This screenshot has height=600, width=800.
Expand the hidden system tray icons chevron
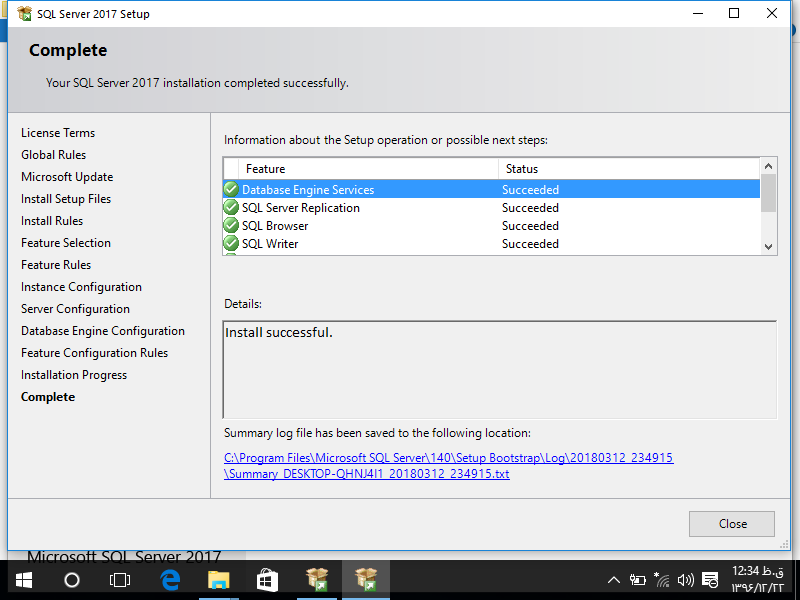pyautogui.click(x=613, y=579)
